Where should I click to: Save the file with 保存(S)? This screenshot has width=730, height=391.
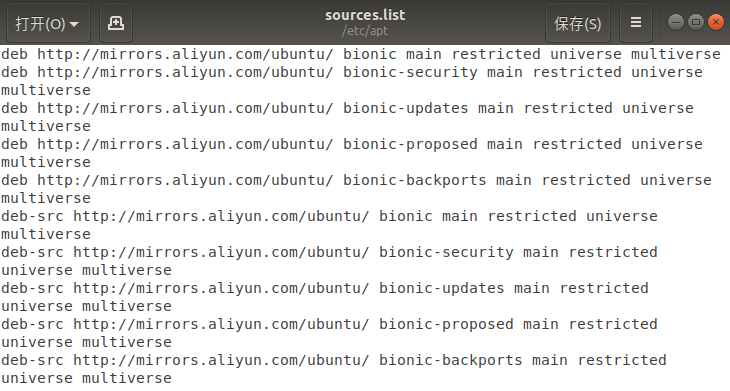point(578,23)
